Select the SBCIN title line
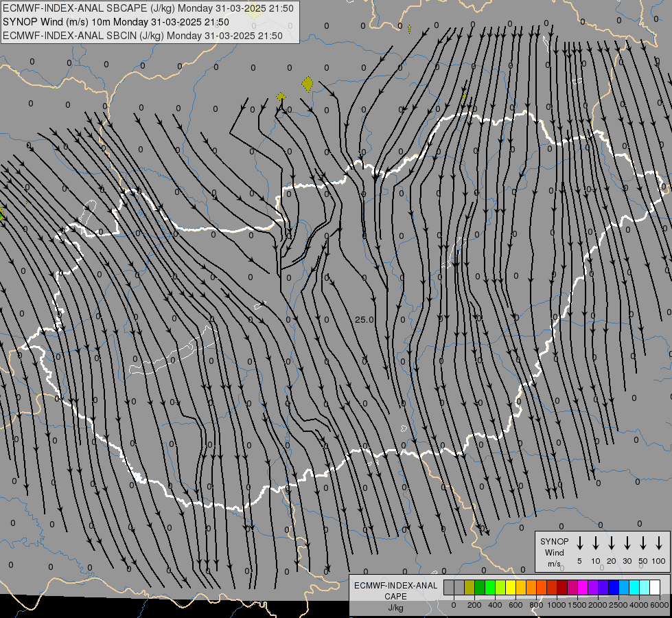Screen dimensions: 672x618 pos(143,36)
